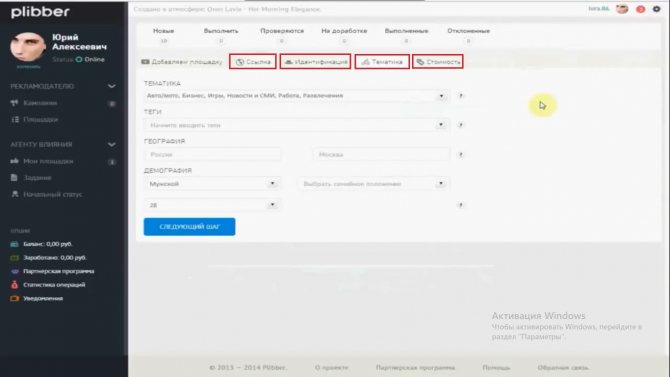
Task: Open the gender dropdown showing Мужской
Action: click(x=212, y=184)
